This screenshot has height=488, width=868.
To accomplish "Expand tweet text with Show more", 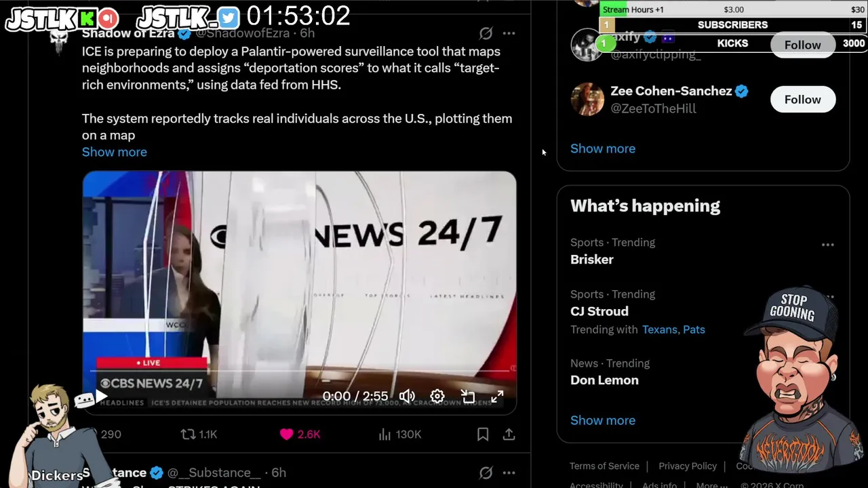I will 114,152.
